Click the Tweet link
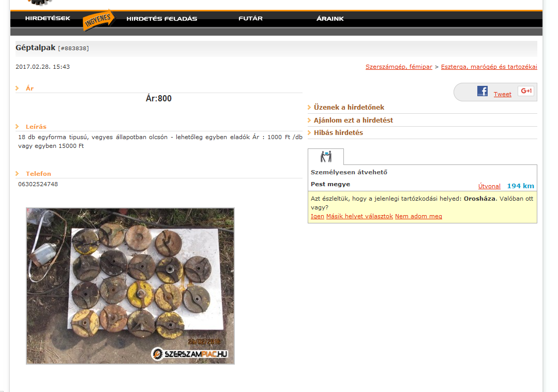 click(x=502, y=94)
